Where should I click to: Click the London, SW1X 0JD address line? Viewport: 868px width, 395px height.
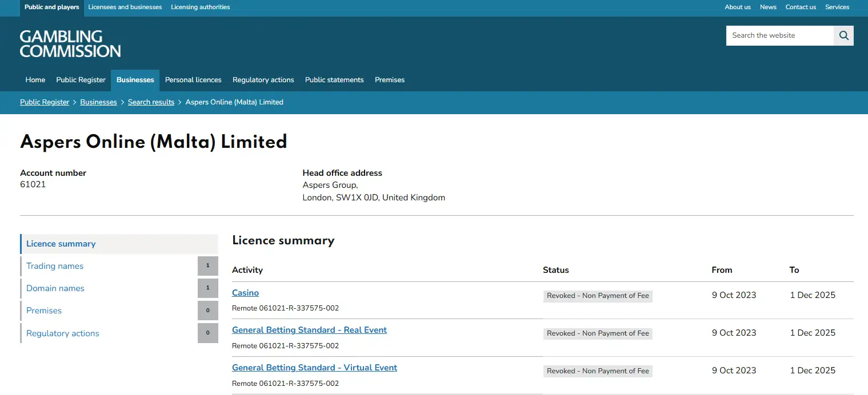click(x=374, y=197)
